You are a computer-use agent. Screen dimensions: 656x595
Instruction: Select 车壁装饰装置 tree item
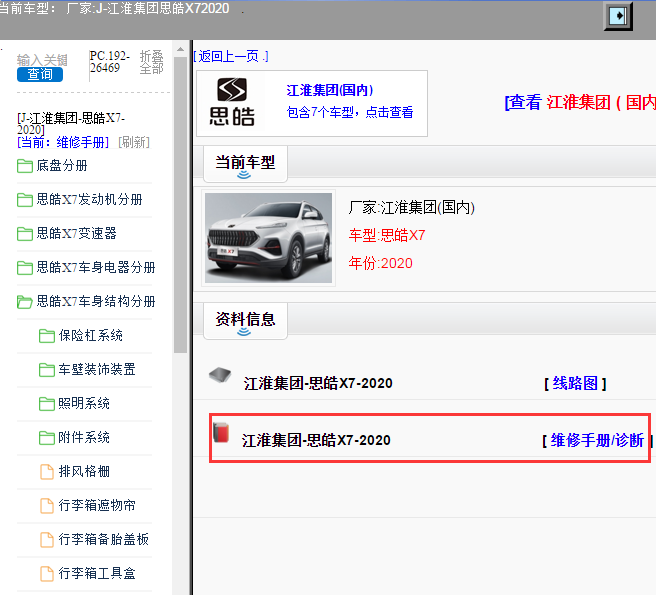click(97, 369)
